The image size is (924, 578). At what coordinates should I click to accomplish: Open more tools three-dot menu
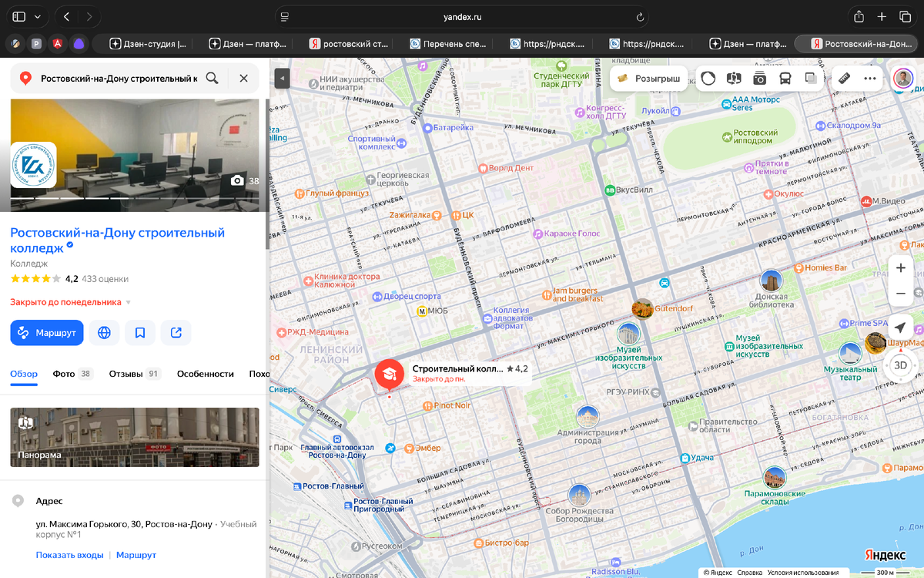coord(870,78)
